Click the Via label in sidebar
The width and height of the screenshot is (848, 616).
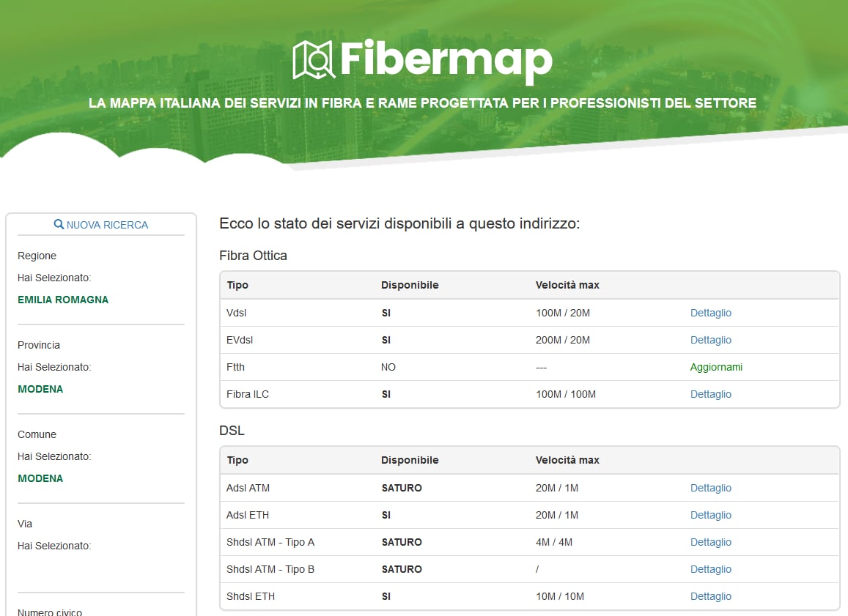tap(25, 524)
